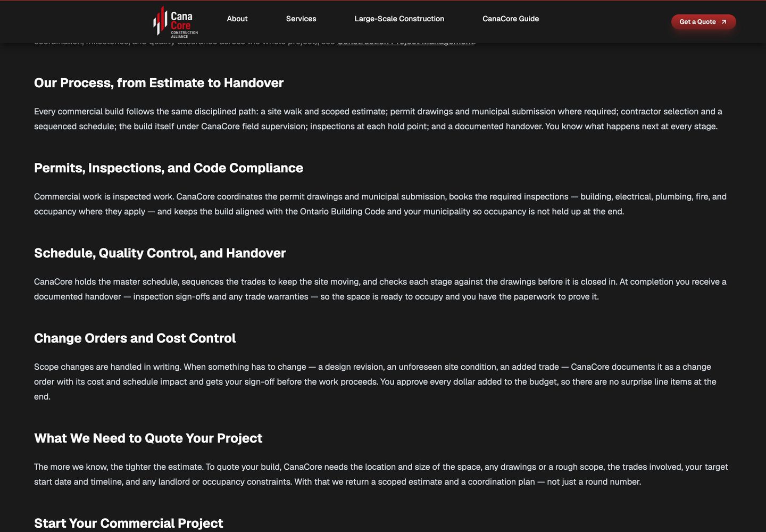Click heading Start Your Commercial Project
The height and width of the screenshot is (532, 766).
pos(129,523)
